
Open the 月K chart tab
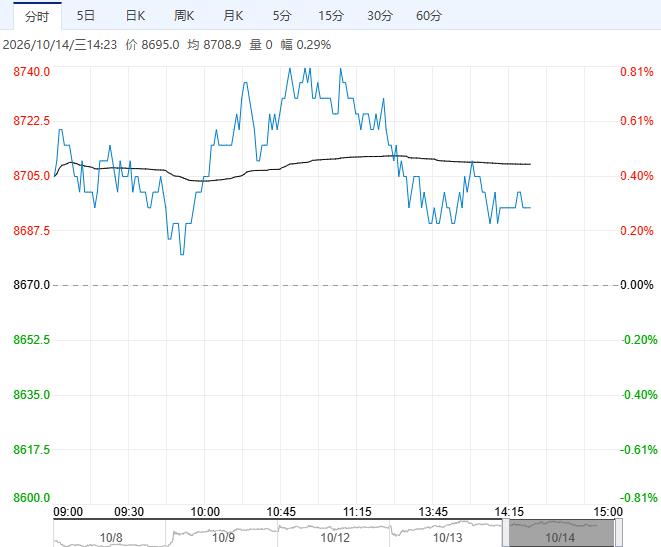click(233, 16)
